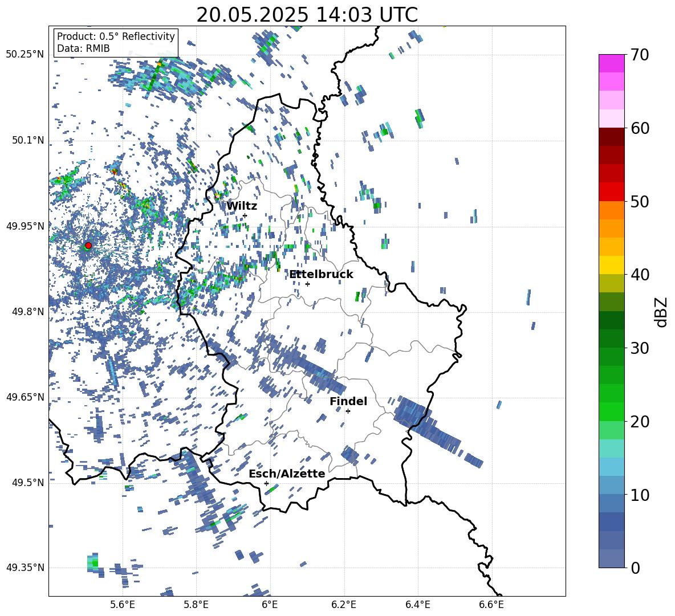The width and height of the screenshot is (675, 616).
Task: Click the 10 tick on the colorbar
Action: click(640, 495)
